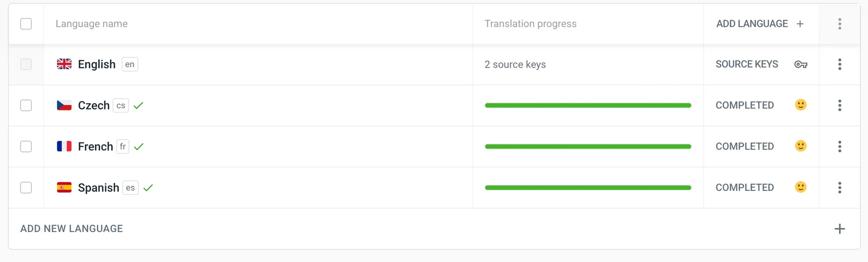Check the Czech language checkbox
The image size is (868, 262).
tap(26, 105)
